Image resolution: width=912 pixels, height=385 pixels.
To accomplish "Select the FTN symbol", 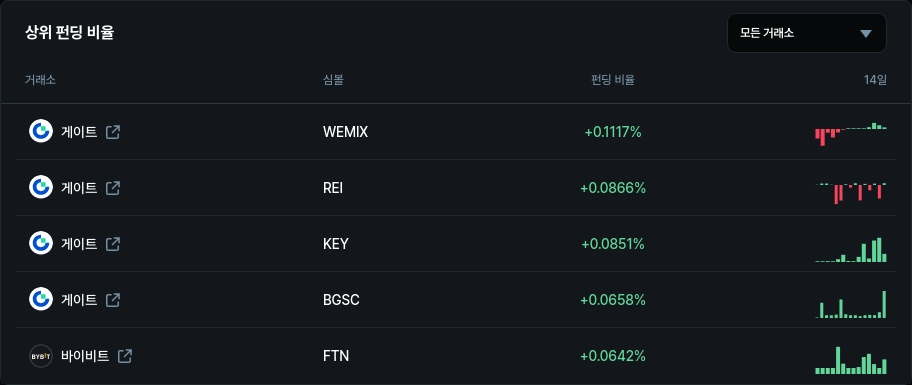I will click(336, 356).
